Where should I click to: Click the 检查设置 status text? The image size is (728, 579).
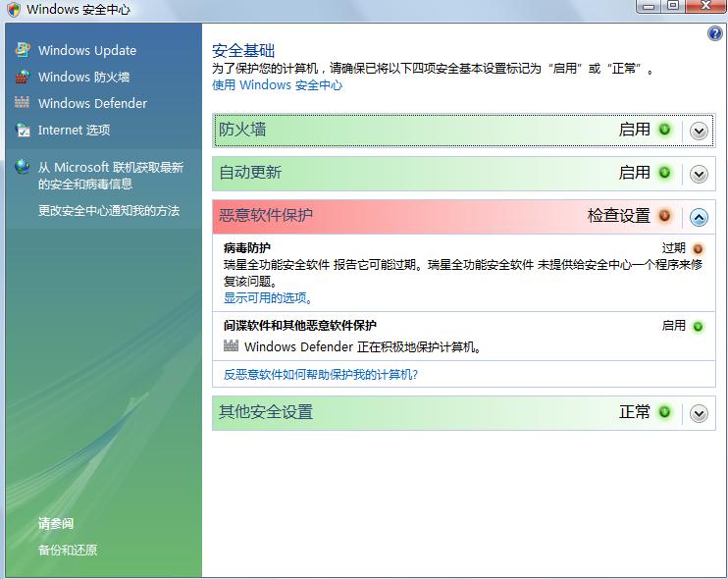[618, 216]
